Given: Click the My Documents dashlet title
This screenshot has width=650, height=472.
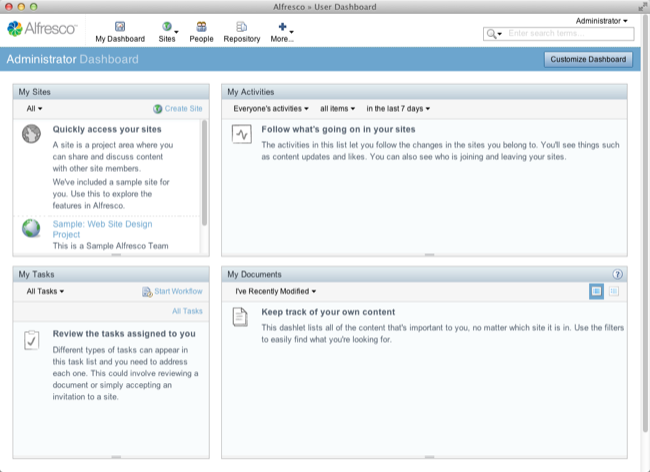Looking at the screenshot, I should click(x=255, y=274).
